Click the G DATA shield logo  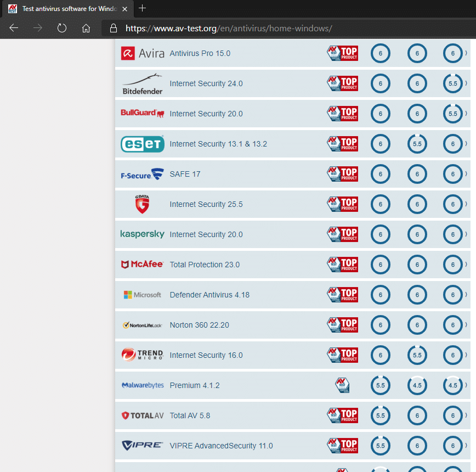142,204
